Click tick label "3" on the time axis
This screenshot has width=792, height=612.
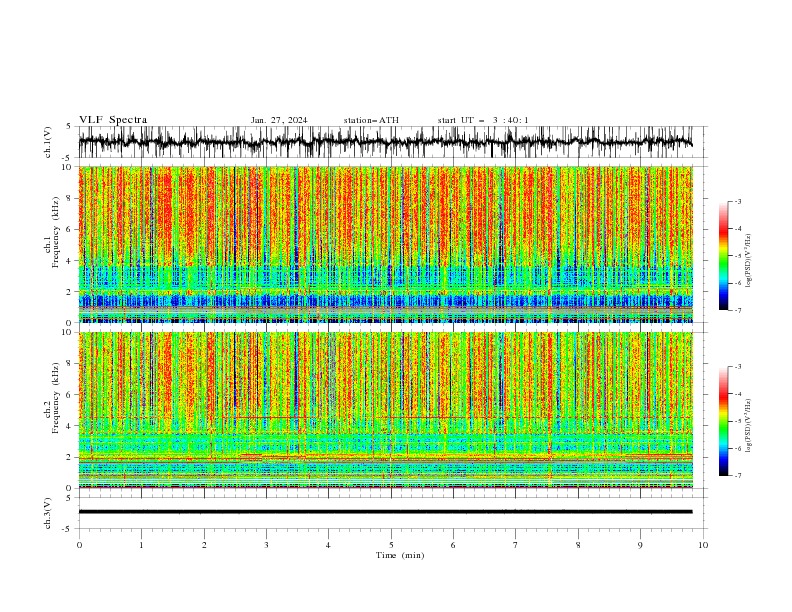266,545
